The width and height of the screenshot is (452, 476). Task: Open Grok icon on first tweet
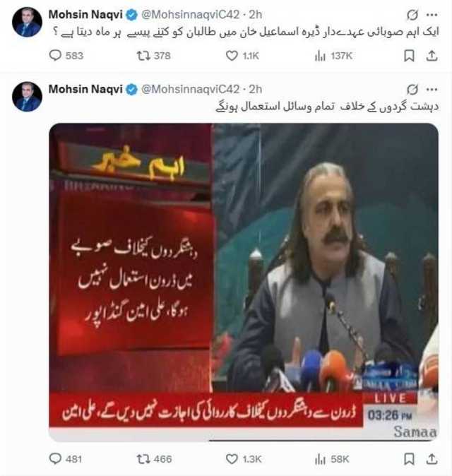(412, 15)
